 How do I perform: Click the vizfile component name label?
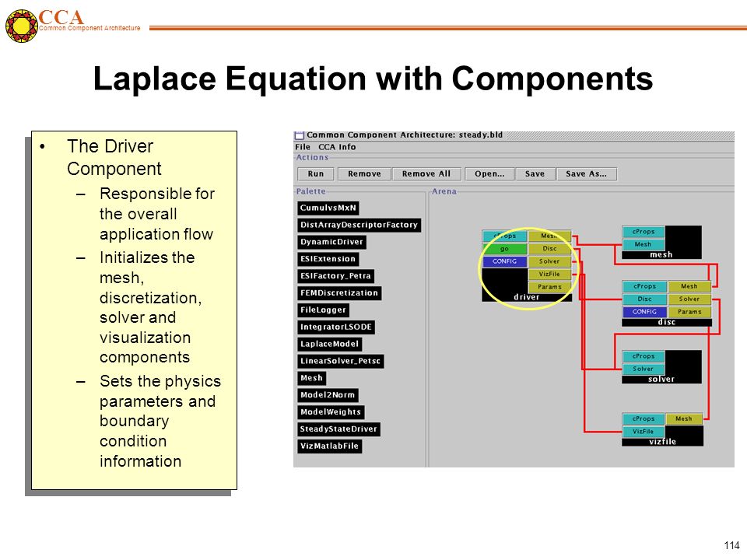(662, 442)
